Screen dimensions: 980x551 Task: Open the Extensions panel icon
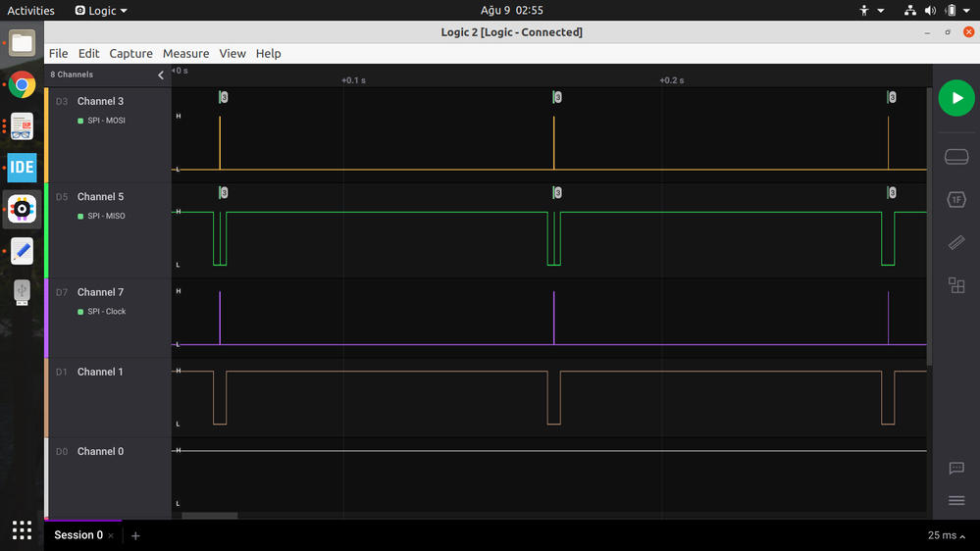coord(956,285)
